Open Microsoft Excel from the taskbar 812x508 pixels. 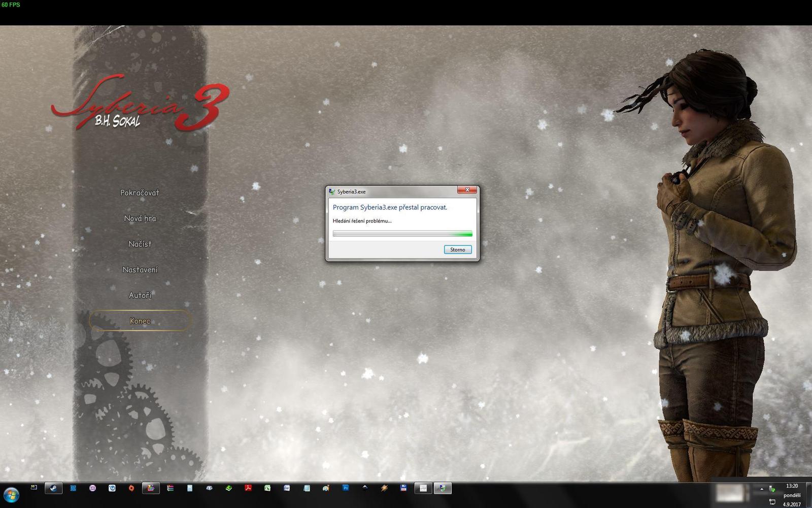(x=267, y=488)
